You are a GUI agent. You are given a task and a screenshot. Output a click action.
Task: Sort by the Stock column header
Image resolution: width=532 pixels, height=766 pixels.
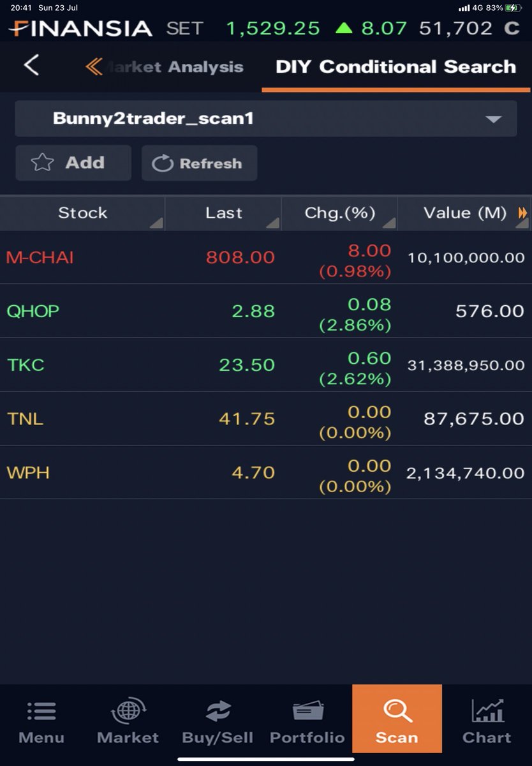(x=82, y=213)
